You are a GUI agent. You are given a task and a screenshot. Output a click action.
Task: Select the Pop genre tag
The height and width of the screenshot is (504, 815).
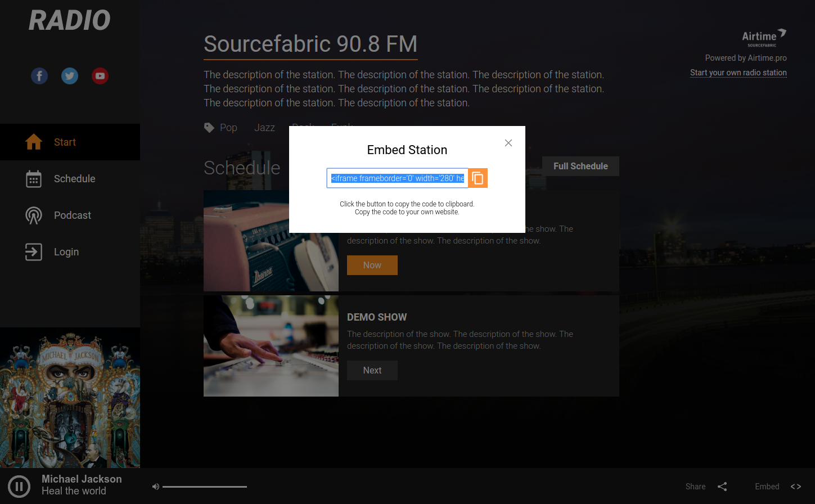point(228,128)
